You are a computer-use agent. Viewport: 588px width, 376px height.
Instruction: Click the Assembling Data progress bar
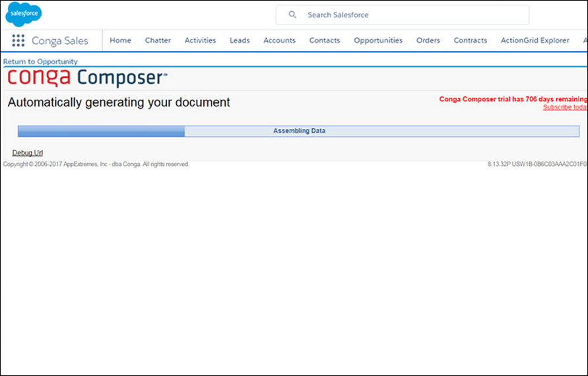(298, 131)
